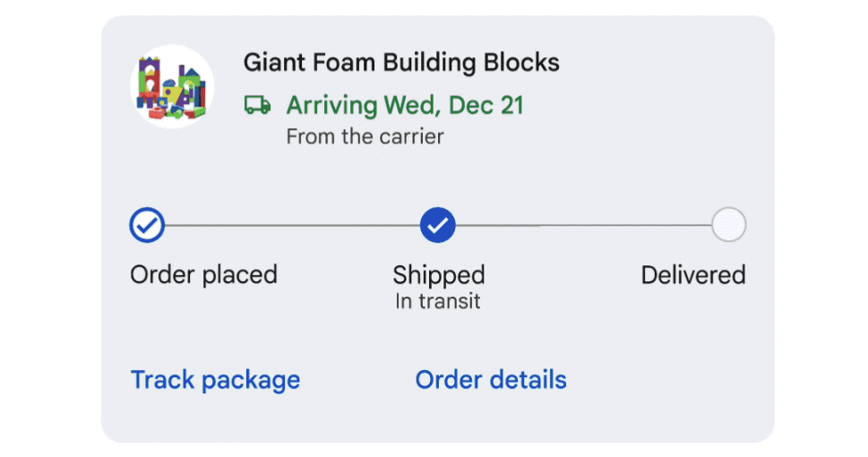
Task: Select the 'Dec 21' arrival date text
Action: tap(486, 105)
